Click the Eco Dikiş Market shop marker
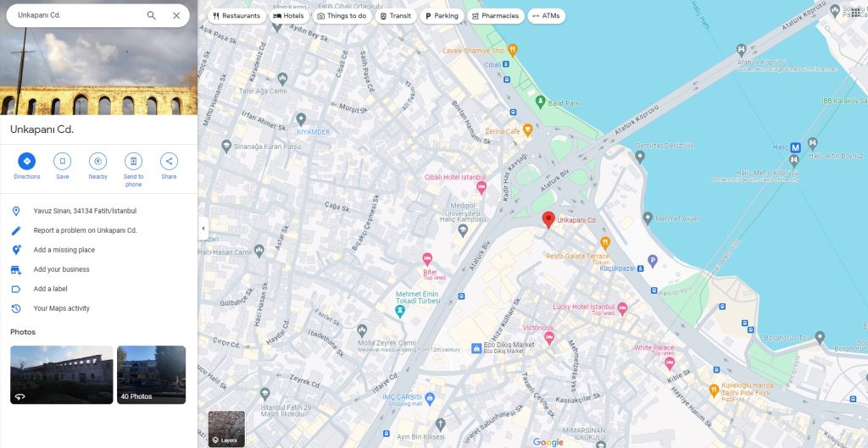868x448 pixels. tap(476, 348)
